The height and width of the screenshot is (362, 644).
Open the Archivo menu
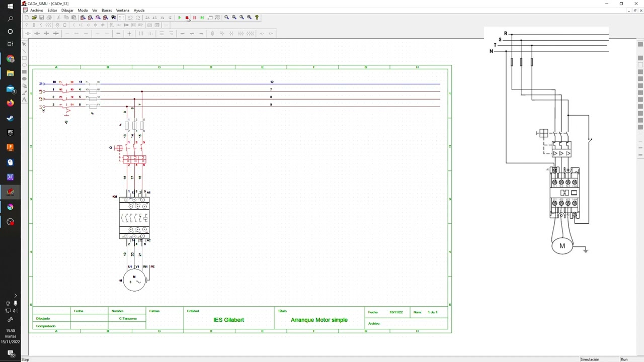(37, 10)
